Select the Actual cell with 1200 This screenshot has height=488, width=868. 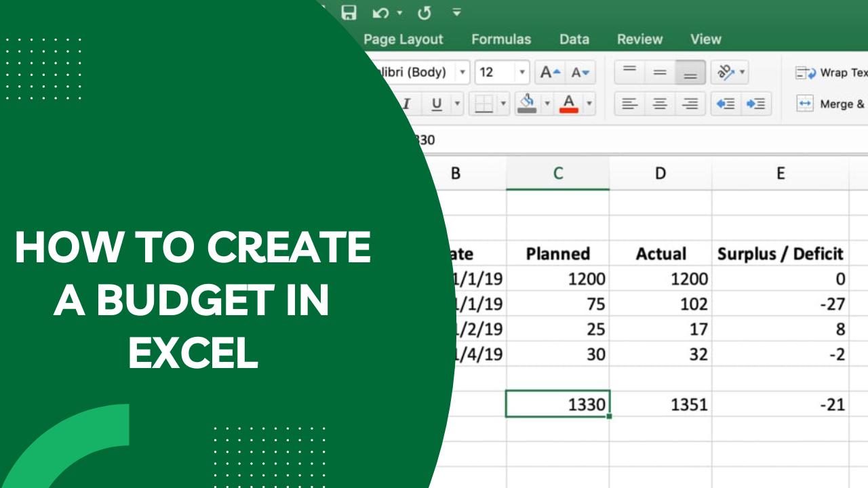660,279
